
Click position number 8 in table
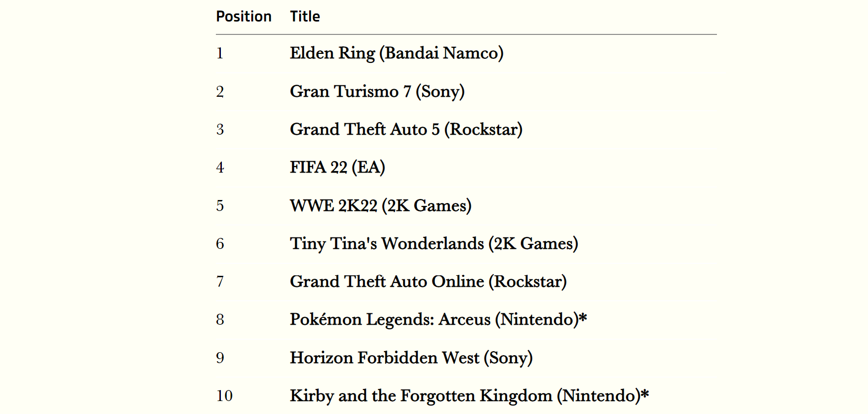point(220,319)
